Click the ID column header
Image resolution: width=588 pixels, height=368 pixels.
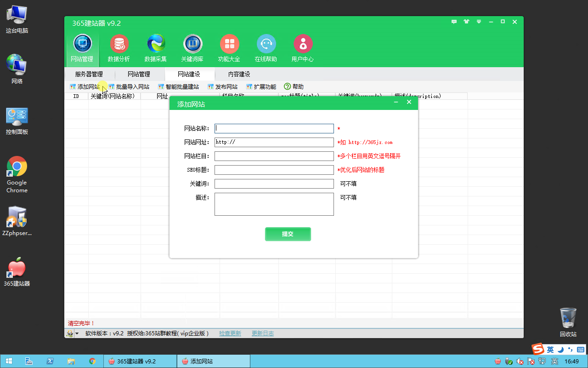(x=76, y=96)
